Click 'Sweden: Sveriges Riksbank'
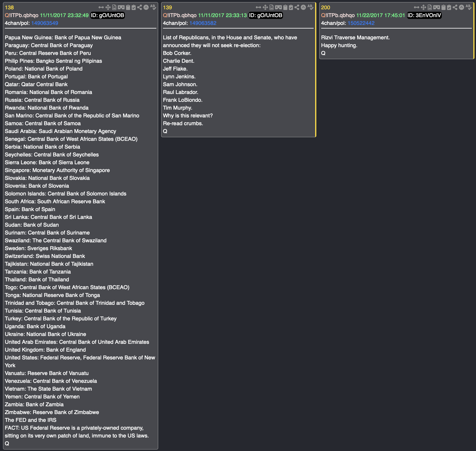476x451 pixels. pyautogui.click(x=38, y=248)
